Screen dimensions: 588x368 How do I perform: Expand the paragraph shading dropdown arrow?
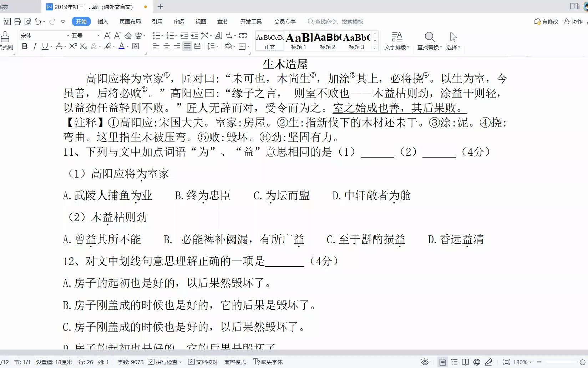pyautogui.click(x=234, y=46)
